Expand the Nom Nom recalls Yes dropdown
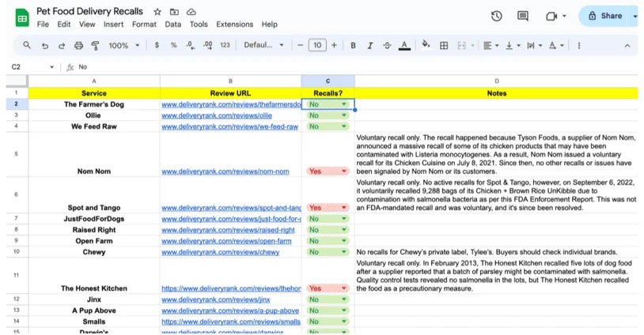This screenshot has height=335, width=644. coord(343,171)
